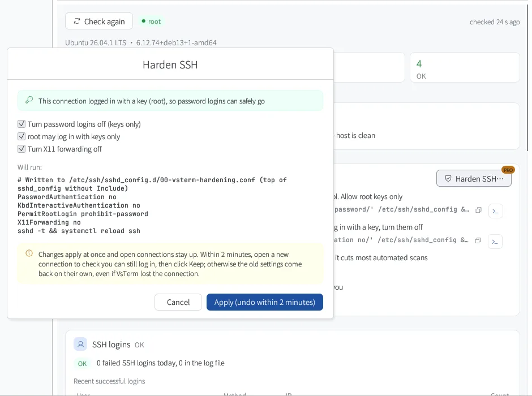Click the page vertical scrollbar
This screenshot has width=532, height=396.
[527, 78]
